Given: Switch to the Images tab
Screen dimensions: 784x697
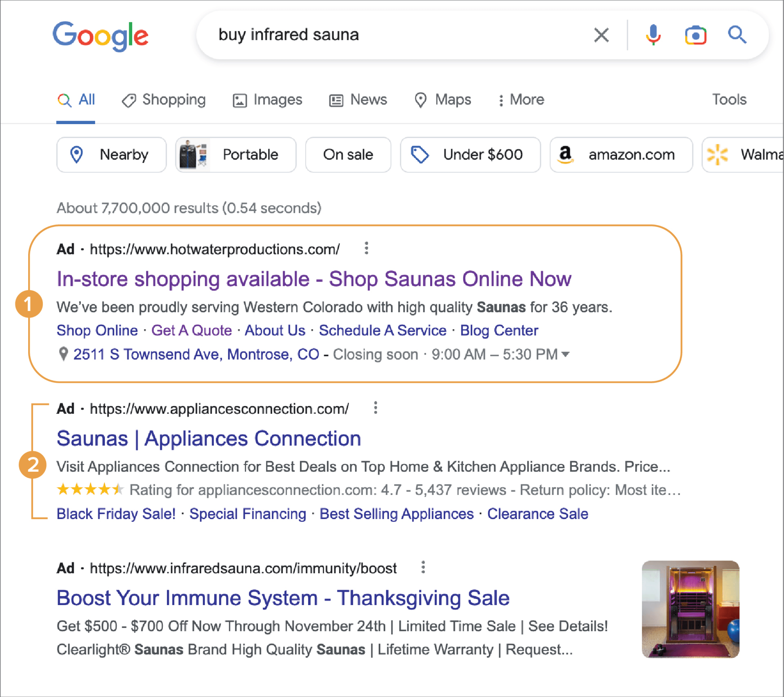Looking at the screenshot, I should tap(268, 100).
